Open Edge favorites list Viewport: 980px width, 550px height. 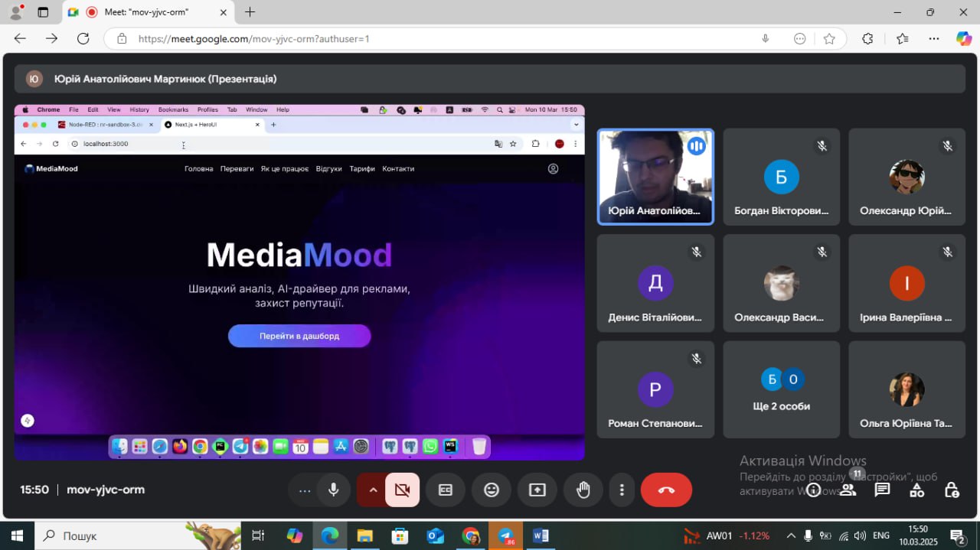click(903, 38)
